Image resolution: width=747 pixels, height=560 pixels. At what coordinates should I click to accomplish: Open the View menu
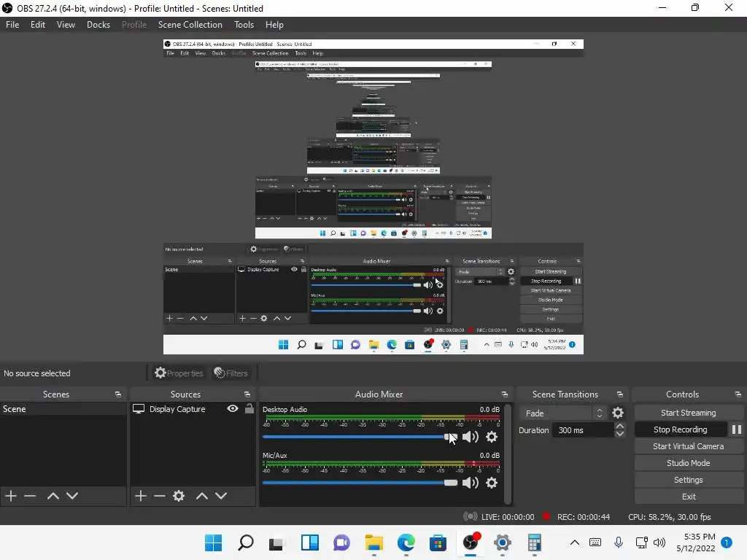(66, 25)
